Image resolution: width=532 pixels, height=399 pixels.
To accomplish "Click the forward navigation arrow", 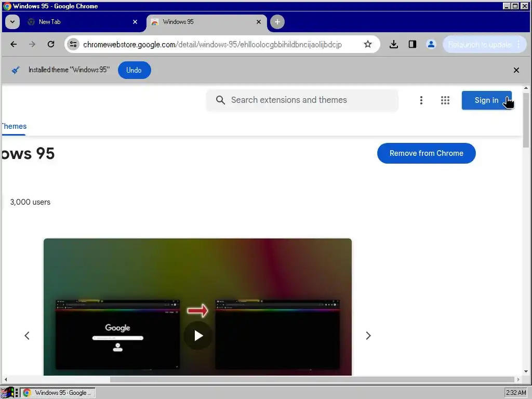I will [x=32, y=44].
